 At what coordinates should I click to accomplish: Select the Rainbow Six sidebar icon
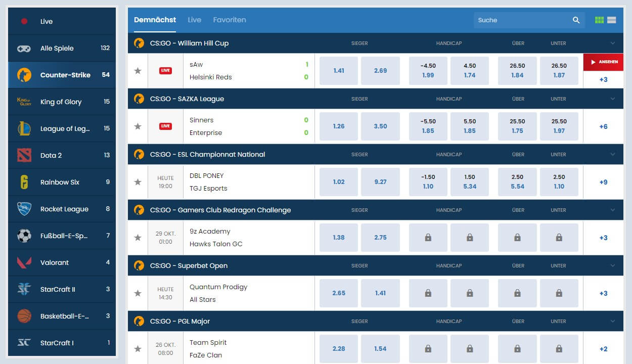coord(24,182)
